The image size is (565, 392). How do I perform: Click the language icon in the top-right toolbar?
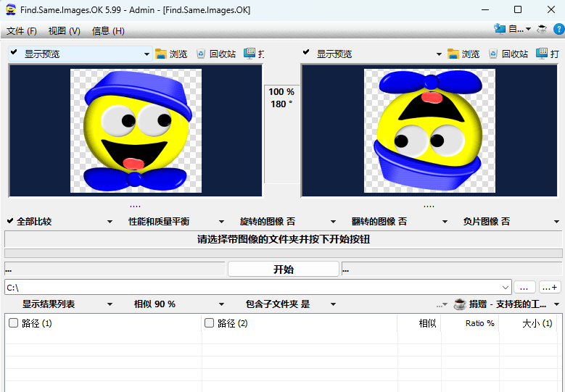point(500,28)
